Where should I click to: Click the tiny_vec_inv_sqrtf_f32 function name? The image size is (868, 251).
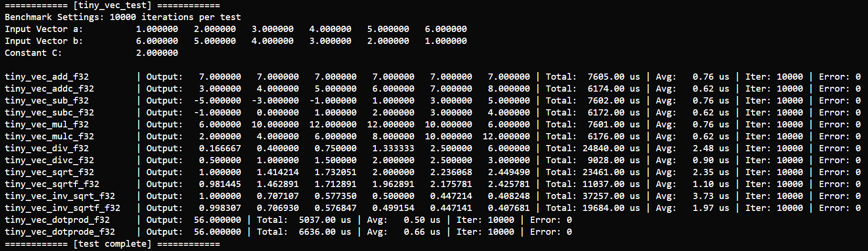(x=63, y=208)
